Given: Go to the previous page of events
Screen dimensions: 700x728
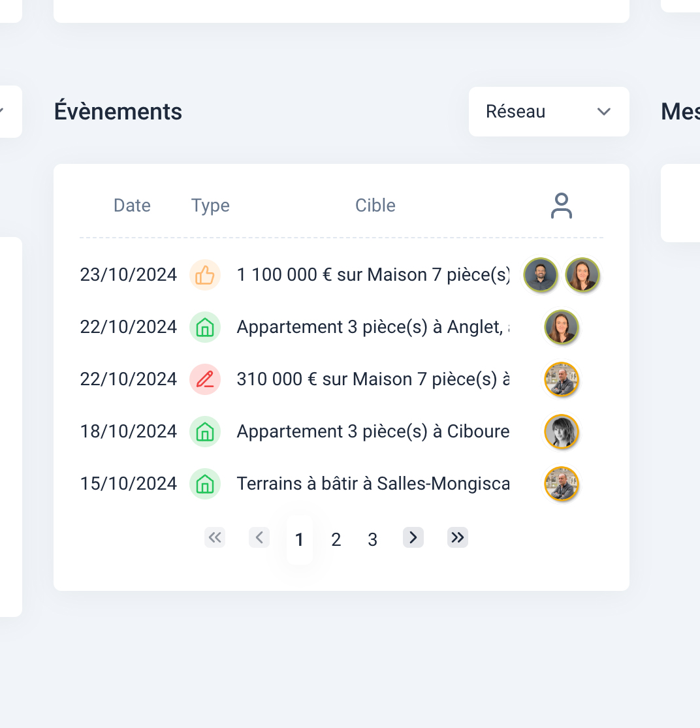Looking at the screenshot, I should point(259,537).
